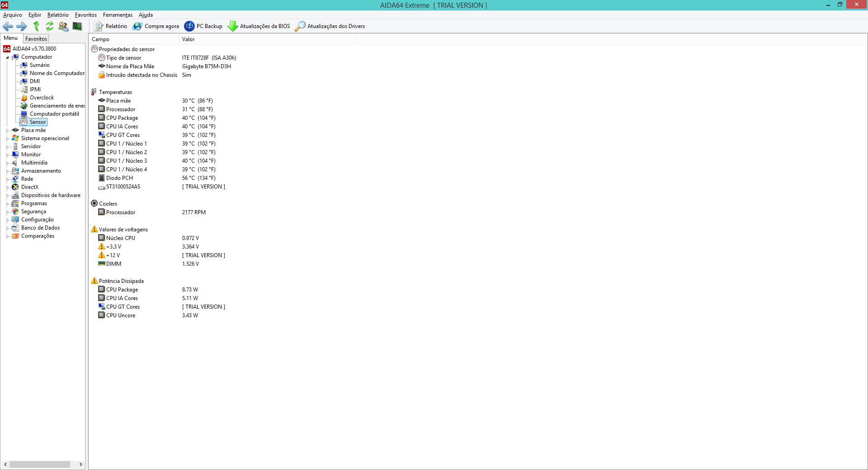Open the user manager people icon
Viewport: 868px width, 470px height.
tap(63, 26)
